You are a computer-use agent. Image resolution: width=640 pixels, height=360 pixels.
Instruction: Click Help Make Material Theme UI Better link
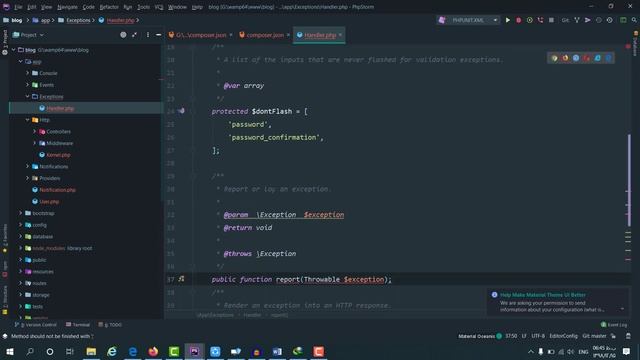(x=542, y=295)
